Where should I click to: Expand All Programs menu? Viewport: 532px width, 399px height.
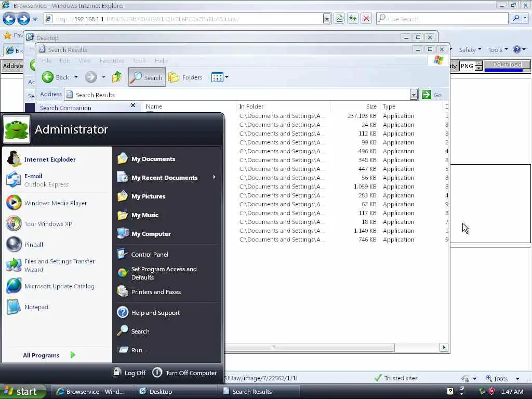(49, 355)
